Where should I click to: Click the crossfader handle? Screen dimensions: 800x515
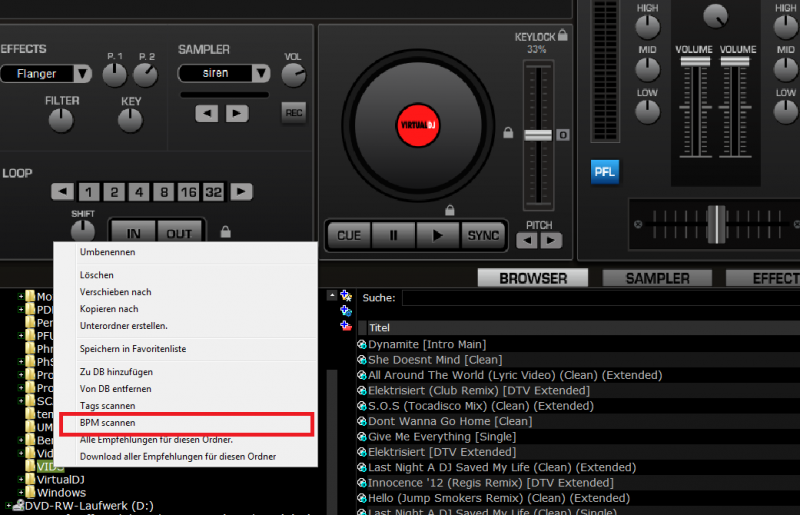point(716,224)
